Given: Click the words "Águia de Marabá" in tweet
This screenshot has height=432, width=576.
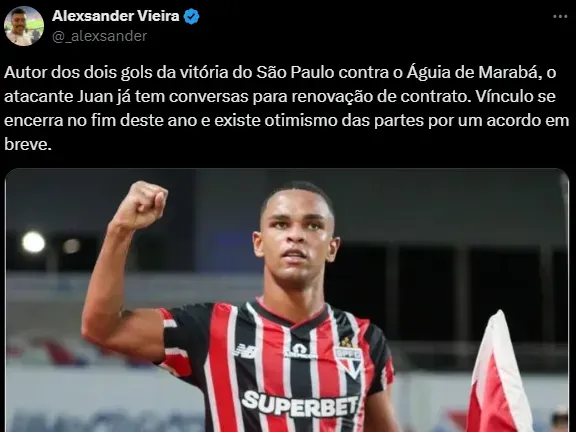Looking at the screenshot, I should (x=474, y=73).
